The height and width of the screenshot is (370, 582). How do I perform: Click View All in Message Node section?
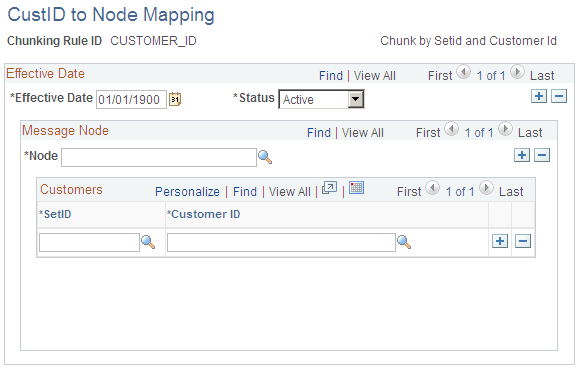(x=363, y=133)
